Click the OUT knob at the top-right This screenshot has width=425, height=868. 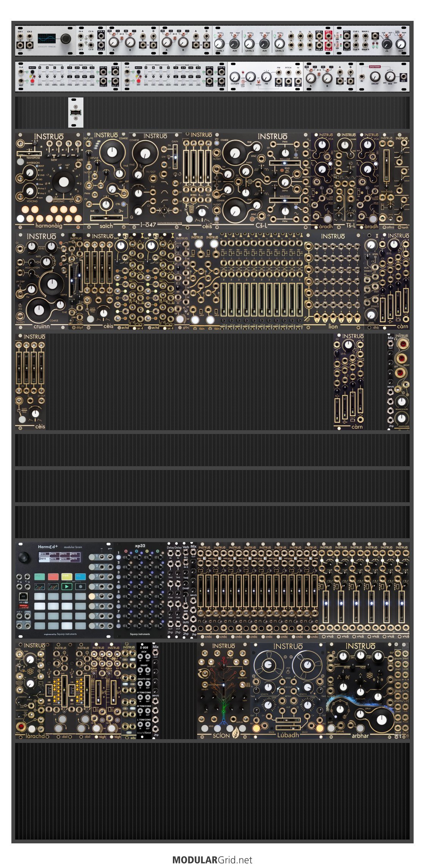point(401,44)
